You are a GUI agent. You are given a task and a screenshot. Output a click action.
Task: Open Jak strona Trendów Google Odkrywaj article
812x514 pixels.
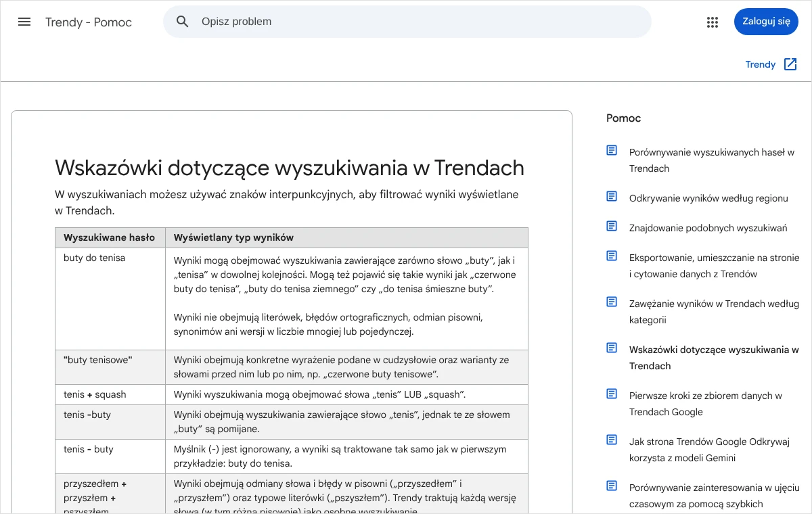tap(709, 450)
